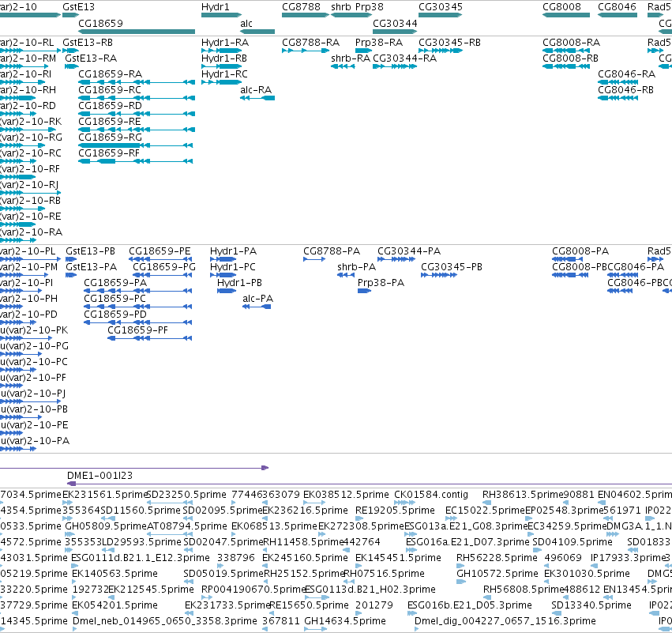Click EST GH14634.5prime

pos(345,621)
